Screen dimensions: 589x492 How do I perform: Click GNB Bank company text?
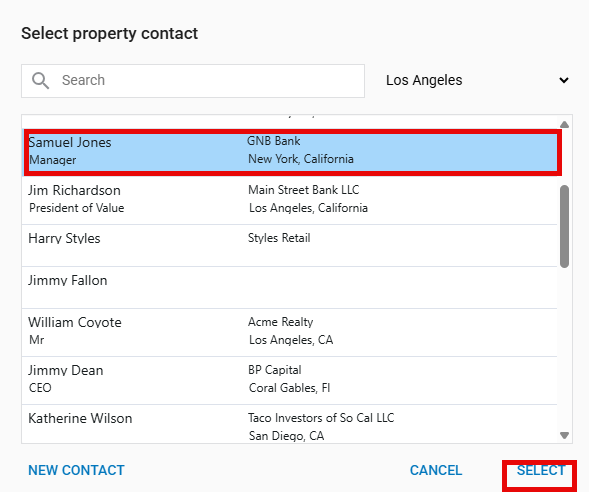click(x=273, y=141)
